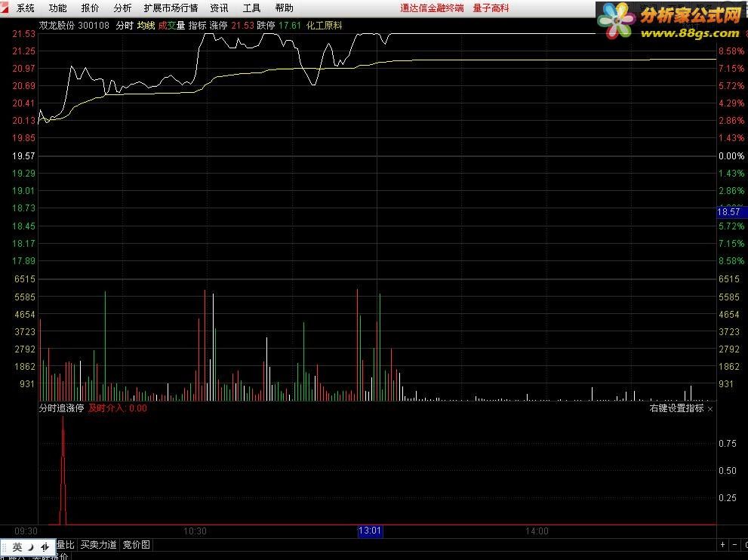Open the 化工原料 sector link
The image size is (748, 560).
[x=325, y=26]
